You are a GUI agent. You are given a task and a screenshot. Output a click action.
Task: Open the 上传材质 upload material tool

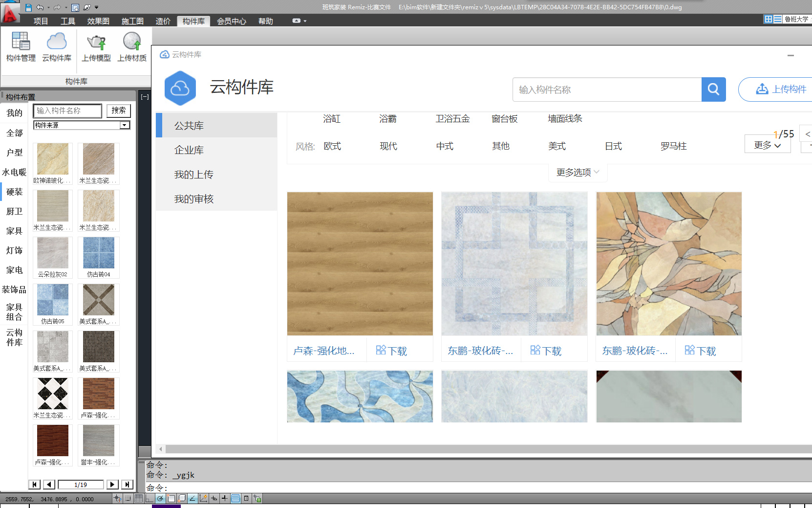point(132,47)
